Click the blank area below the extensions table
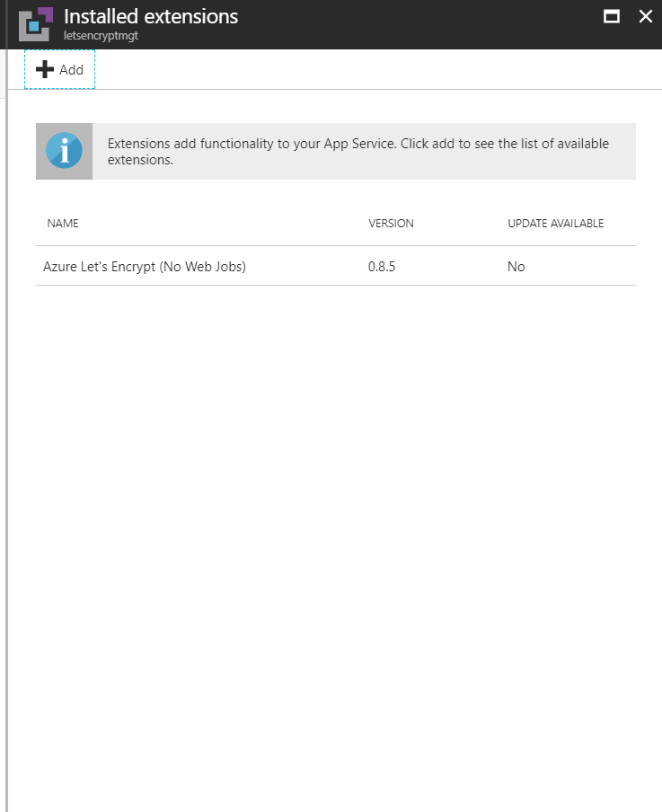 coord(332,539)
